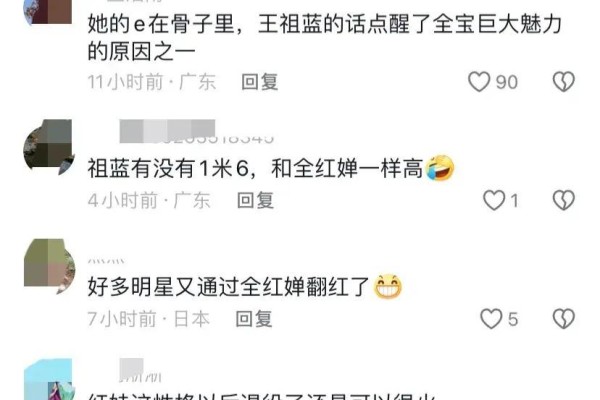The image size is (600, 400).
Task: Open avatar of the topmost commenter
Action: (48, 12)
